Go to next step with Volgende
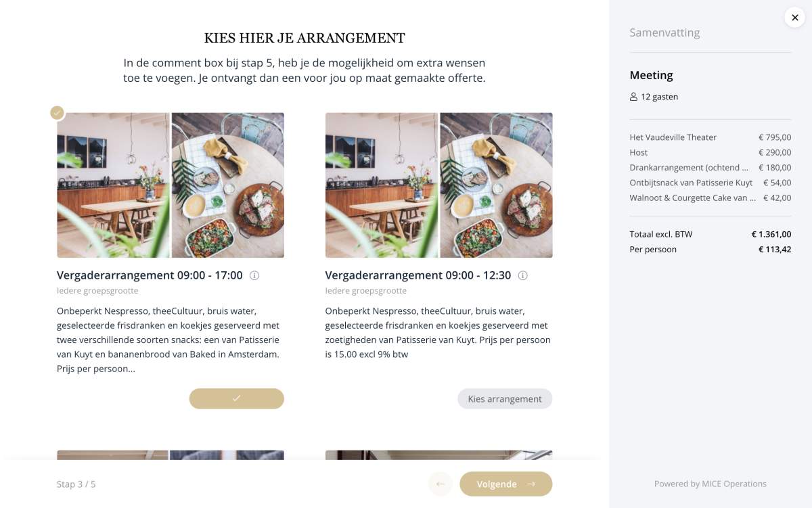This screenshot has height=508, width=812. coord(506,484)
